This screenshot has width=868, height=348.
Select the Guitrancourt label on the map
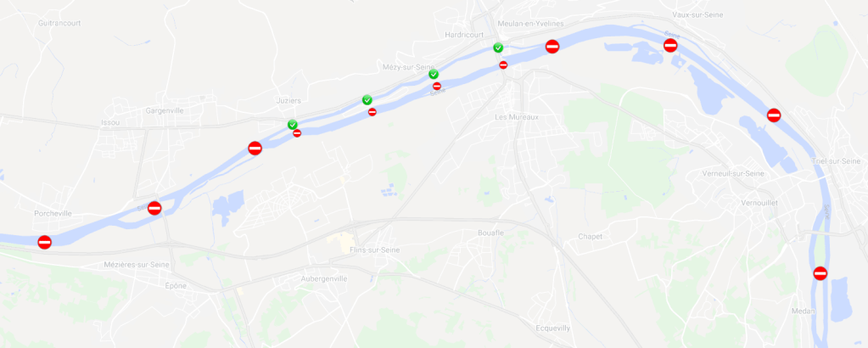(x=59, y=23)
